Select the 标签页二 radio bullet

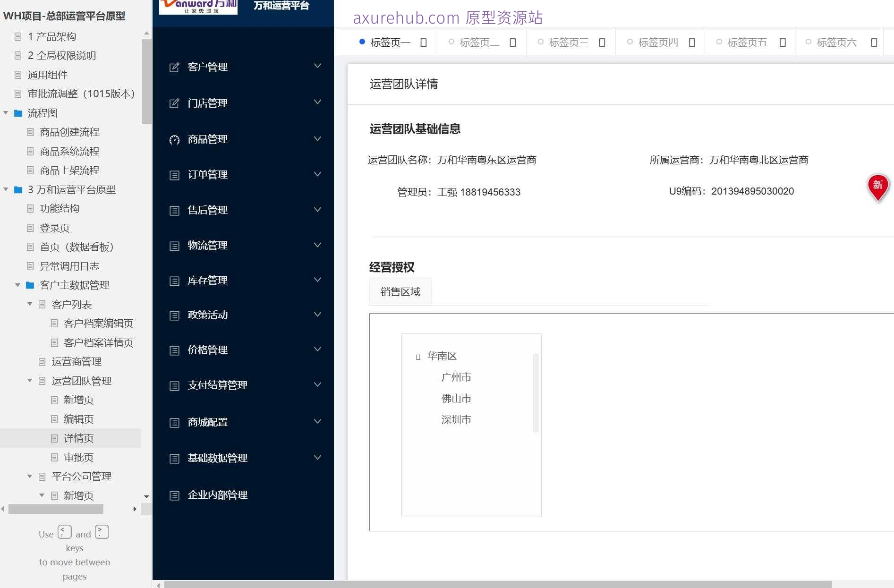tap(451, 42)
